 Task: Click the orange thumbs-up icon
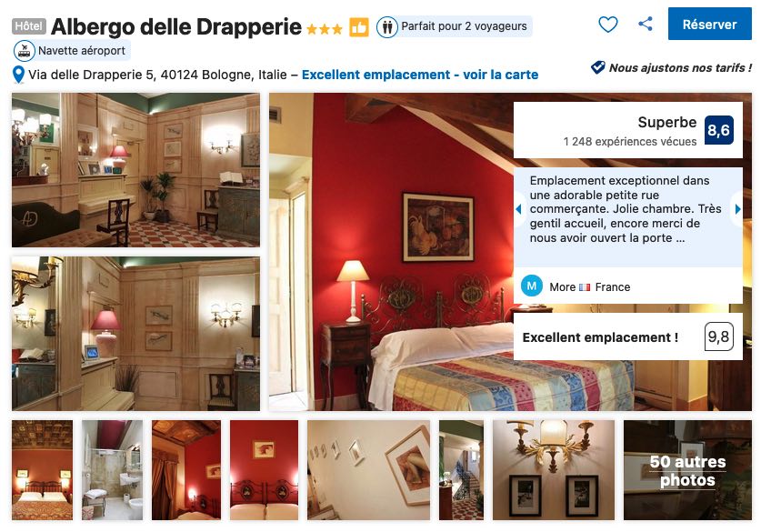358,27
